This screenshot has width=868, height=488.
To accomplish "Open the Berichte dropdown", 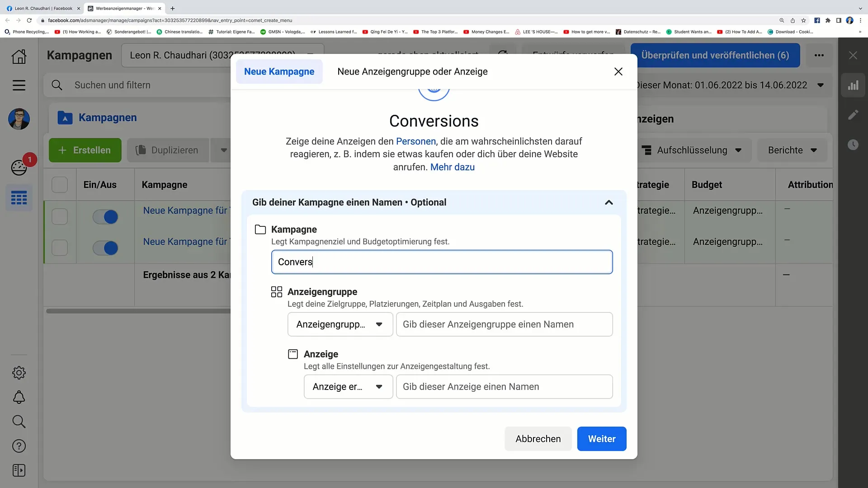I will [792, 150].
